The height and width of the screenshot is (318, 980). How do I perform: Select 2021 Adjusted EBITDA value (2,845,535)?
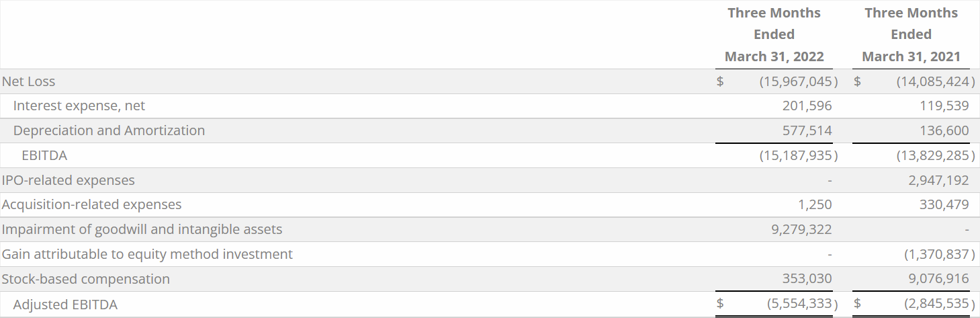[x=940, y=303]
